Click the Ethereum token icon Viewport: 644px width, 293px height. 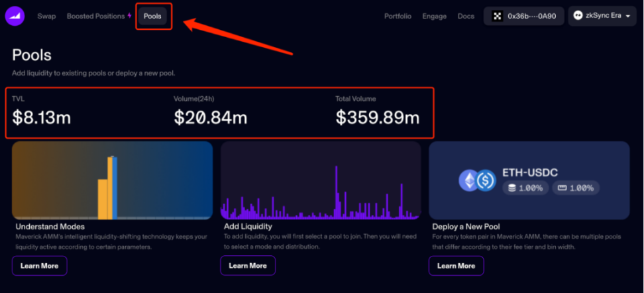coord(469,180)
